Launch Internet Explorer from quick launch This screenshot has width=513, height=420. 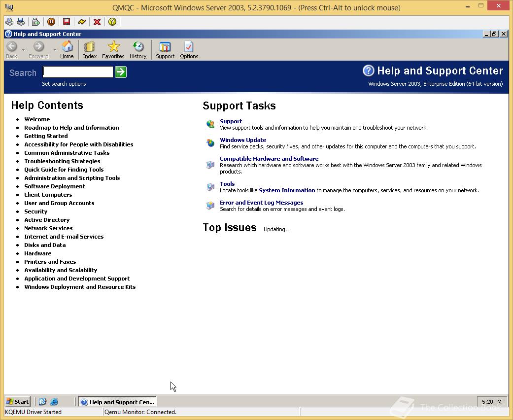(x=54, y=402)
